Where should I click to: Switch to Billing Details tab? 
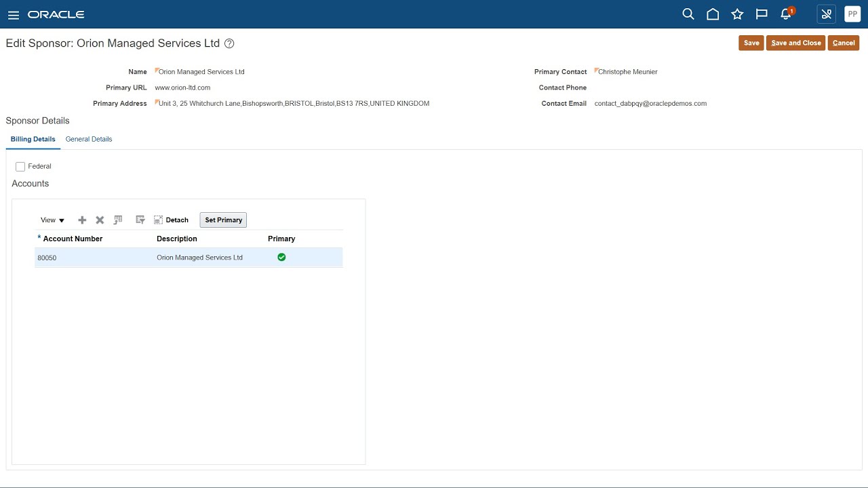click(33, 139)
